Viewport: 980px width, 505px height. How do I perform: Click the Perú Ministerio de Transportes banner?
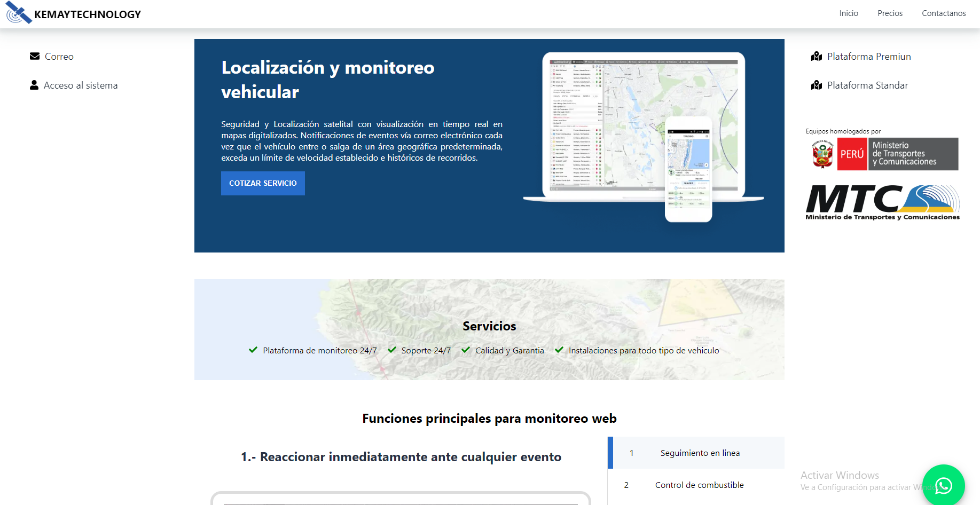885,154
